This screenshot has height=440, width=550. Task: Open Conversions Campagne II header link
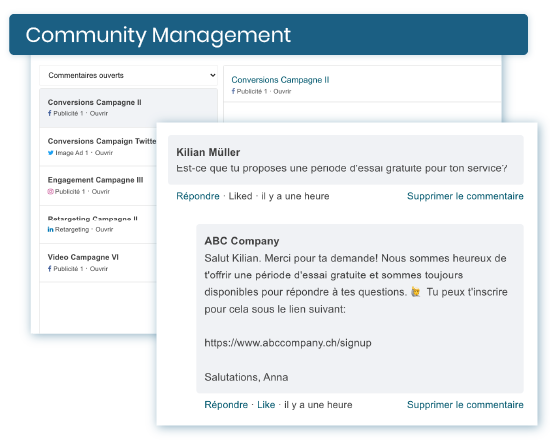click(x=280, y=80)
